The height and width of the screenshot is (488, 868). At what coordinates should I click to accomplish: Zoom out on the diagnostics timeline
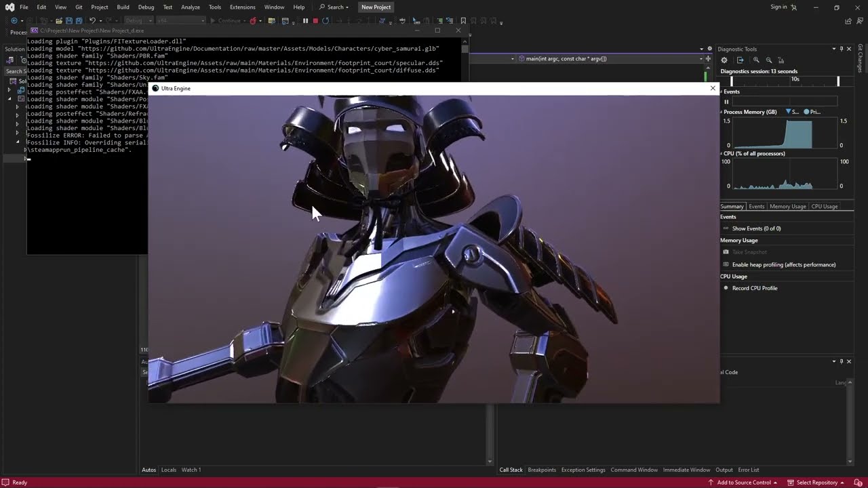[769, 60]
